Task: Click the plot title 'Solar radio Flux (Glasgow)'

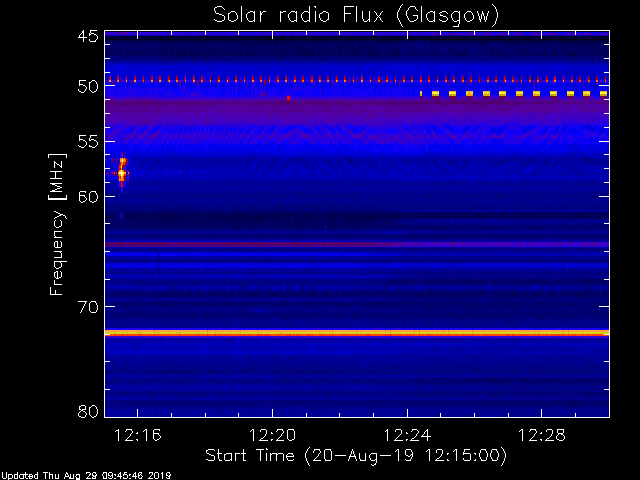Action: pyautogui.click(x=356, y=15)
